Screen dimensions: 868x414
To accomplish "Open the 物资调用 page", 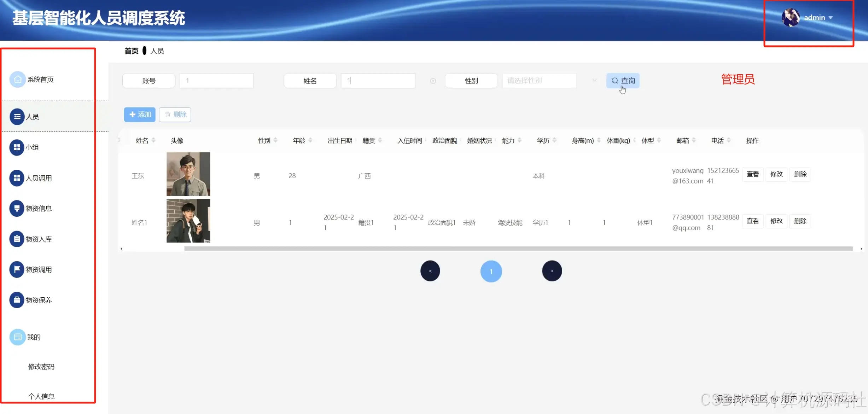I will [38, 269].
